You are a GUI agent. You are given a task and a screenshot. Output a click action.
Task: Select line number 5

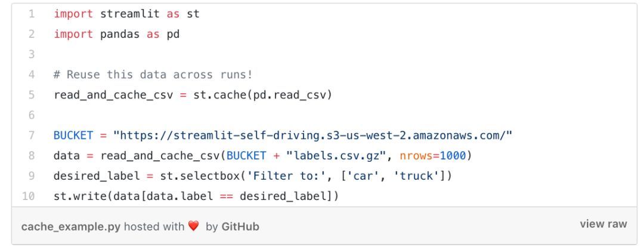(x=32, y=95)
